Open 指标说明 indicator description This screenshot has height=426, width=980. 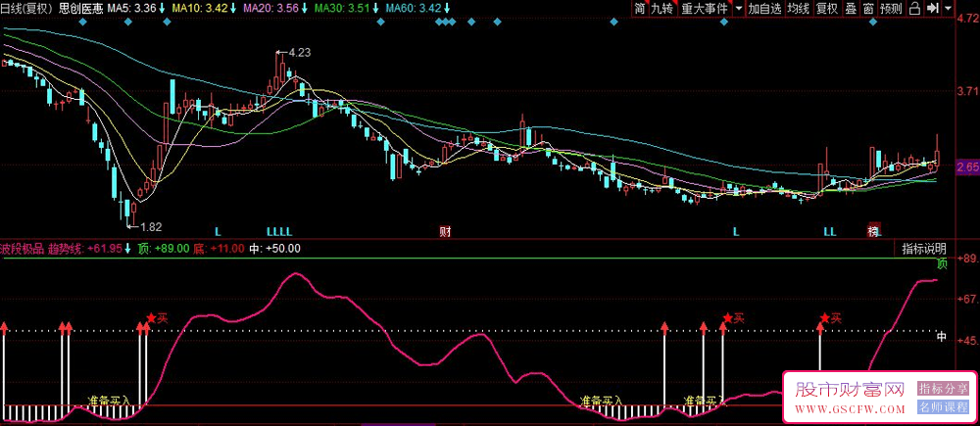click(x=924, y=249)
